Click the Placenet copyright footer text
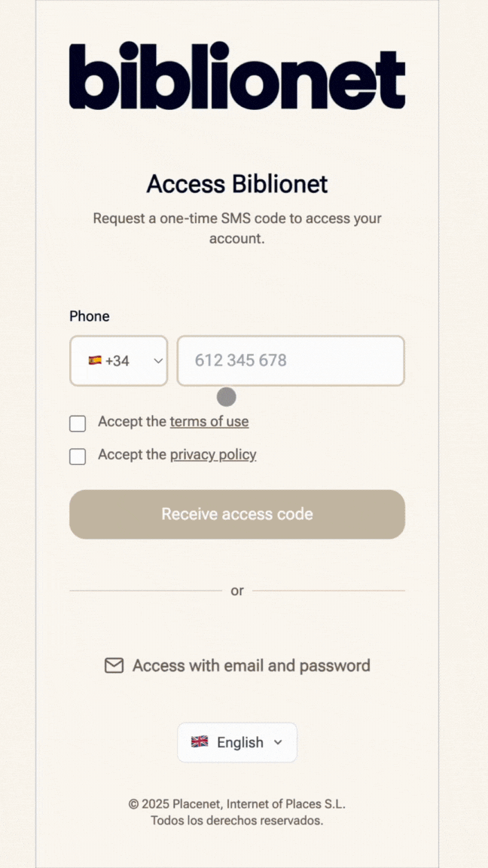The width and height of the screenshot is (488, 868). (x=236, y=812)
